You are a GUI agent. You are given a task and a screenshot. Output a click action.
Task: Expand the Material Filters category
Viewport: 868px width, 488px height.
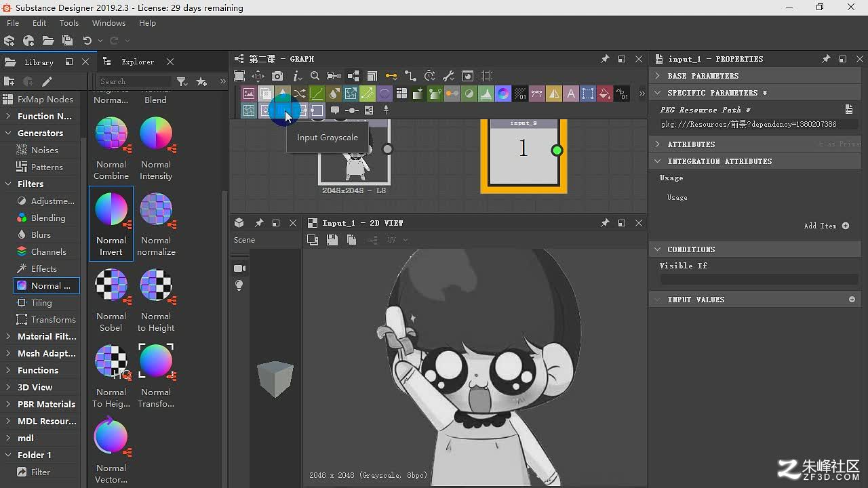click(8, 336)
